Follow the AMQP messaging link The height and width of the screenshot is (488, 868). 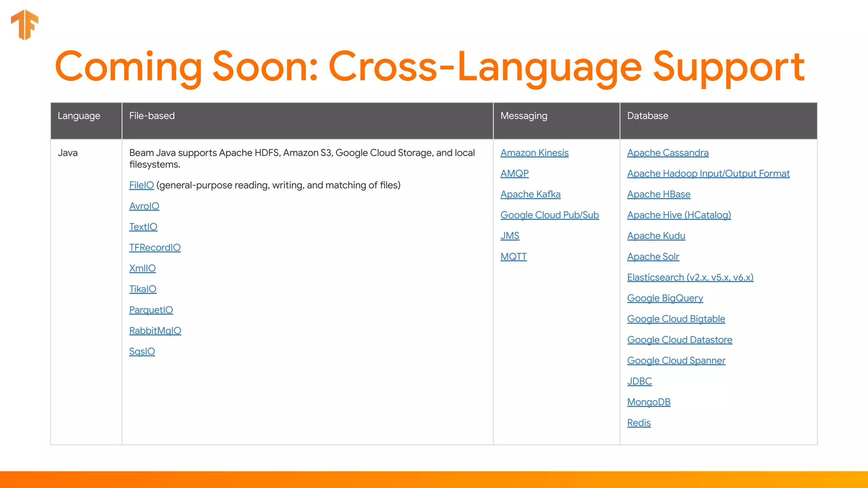click(x=515, y=174)
